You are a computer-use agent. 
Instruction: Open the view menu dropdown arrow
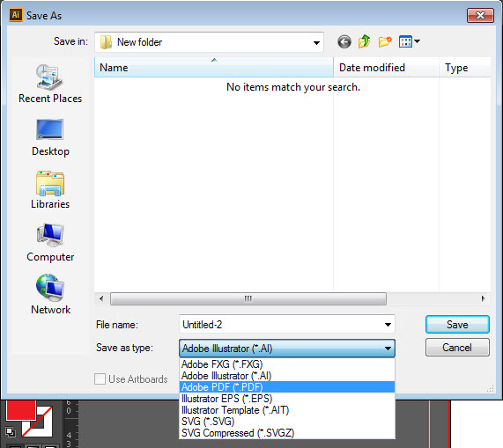click(417, 41)
